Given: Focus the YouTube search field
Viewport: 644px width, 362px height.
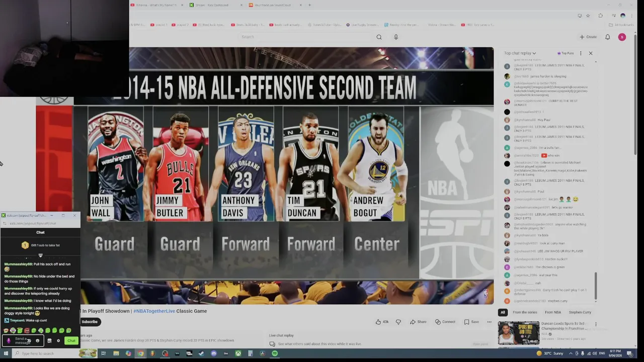Looking at the screenshot, I should tap(304, 37).
